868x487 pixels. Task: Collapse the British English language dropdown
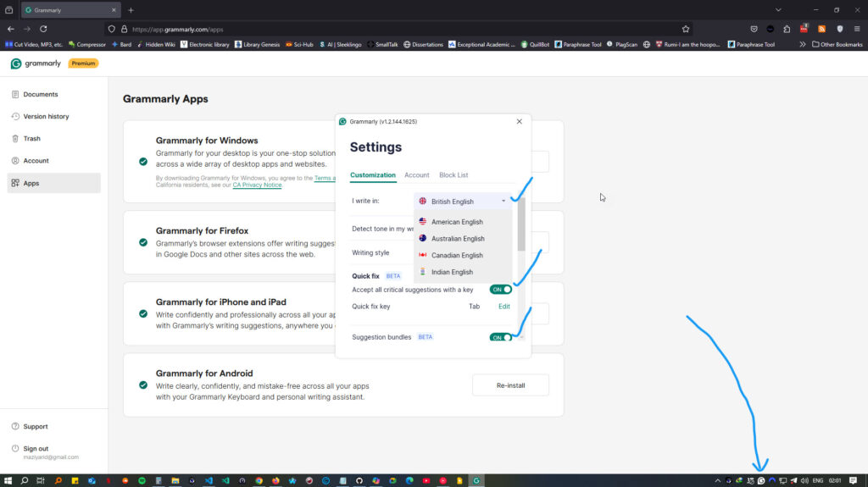pyautogui.click(x=463, y=202)
